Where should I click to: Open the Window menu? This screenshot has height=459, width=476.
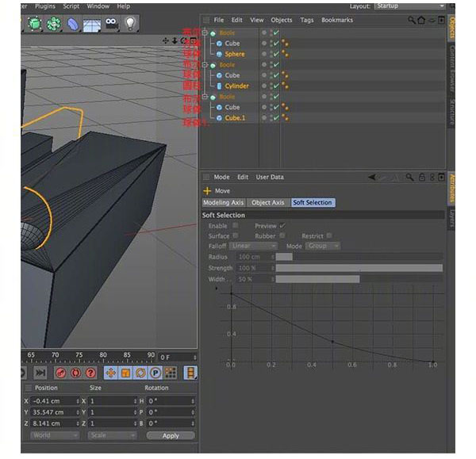[x=98, y=6]
